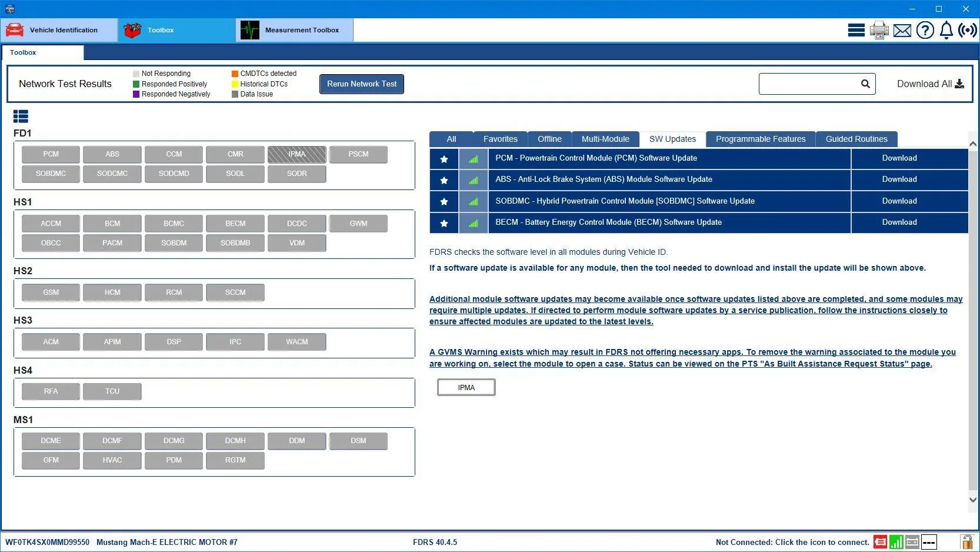
Task: Click the search magnifier icon
Action: 865,84
